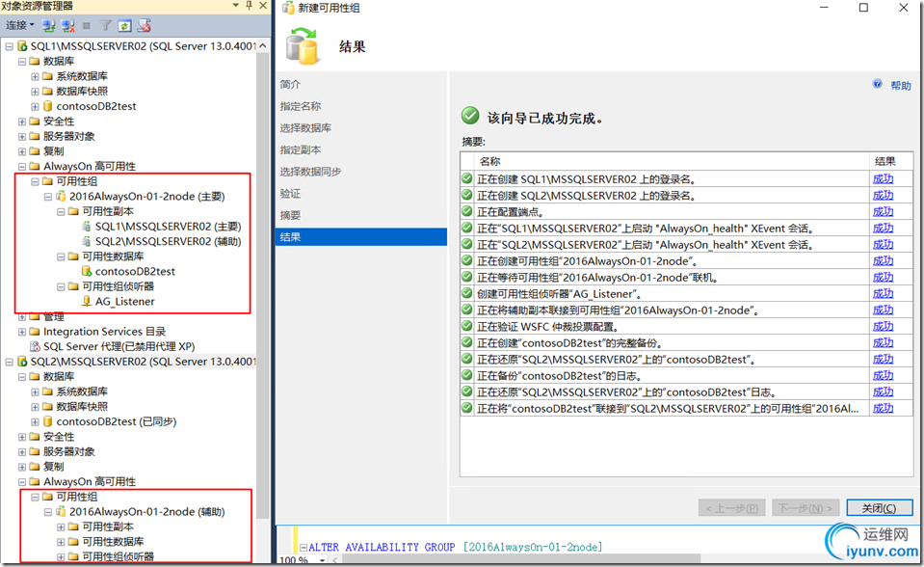Viewport: 924px width, 567px height.
Task: Click the SQL2\MSSQLSERVER02 (辅助) replica icon
Action: pyautogui.click(x=87, y=241)
